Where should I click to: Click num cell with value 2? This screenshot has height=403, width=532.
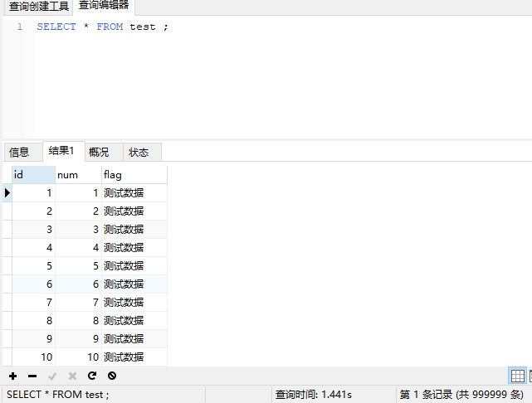[78, 211]
